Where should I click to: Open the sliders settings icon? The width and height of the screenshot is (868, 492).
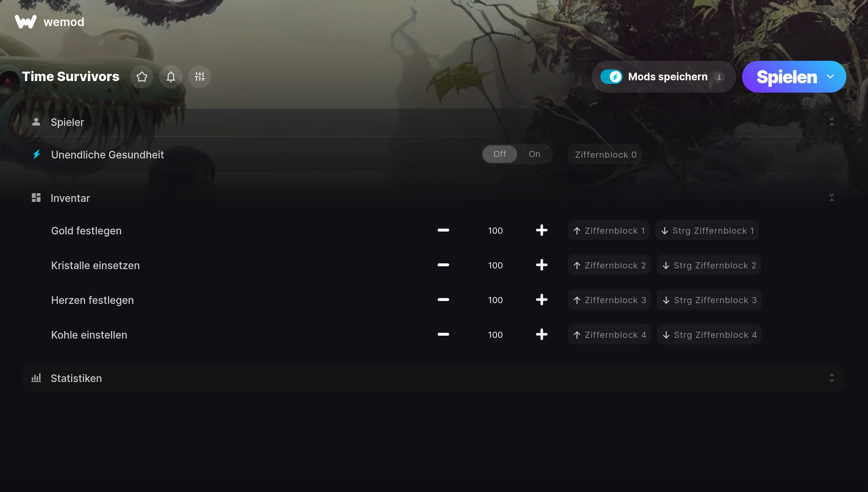tap(200, 77)
